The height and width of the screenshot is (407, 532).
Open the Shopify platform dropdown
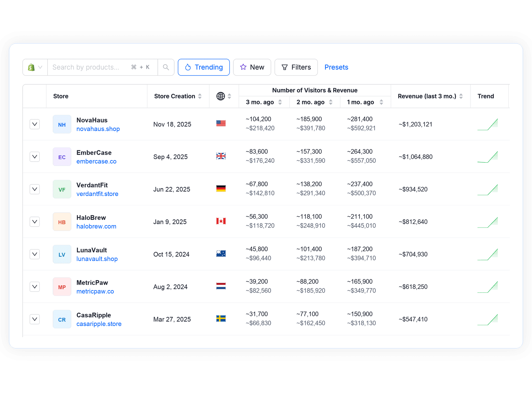(x=35, y=67)
